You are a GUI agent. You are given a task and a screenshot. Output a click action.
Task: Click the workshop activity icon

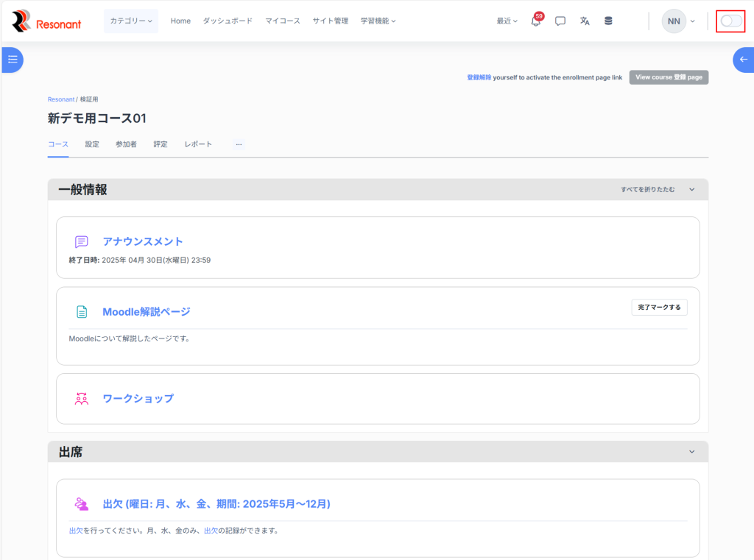click(82, 399)
